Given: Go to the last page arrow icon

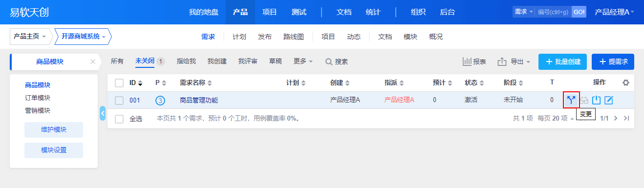Looking at the screenshot, I should (x=626, y=118).
